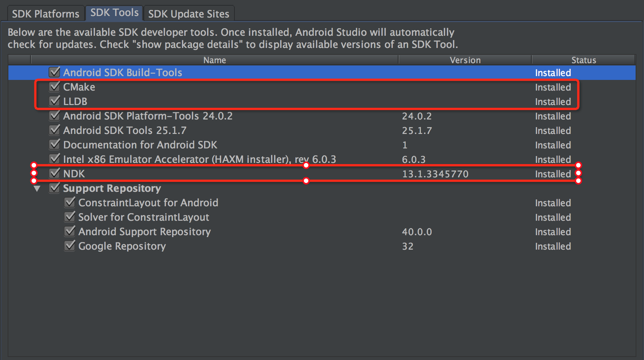Toggle the Google Repository checkbox
The width and height of the screenshot is (644, 360).
(70, 246)
